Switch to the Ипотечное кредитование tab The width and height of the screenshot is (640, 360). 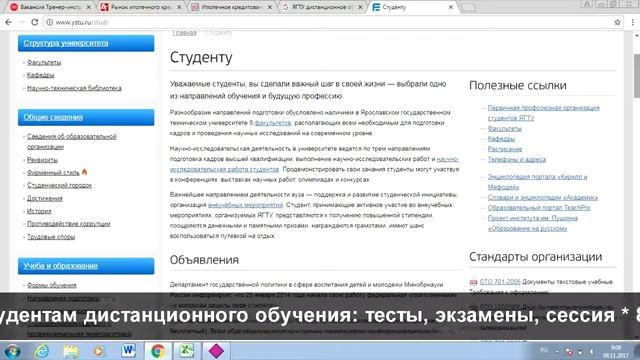pyautogui.click(x=231, y=7)
